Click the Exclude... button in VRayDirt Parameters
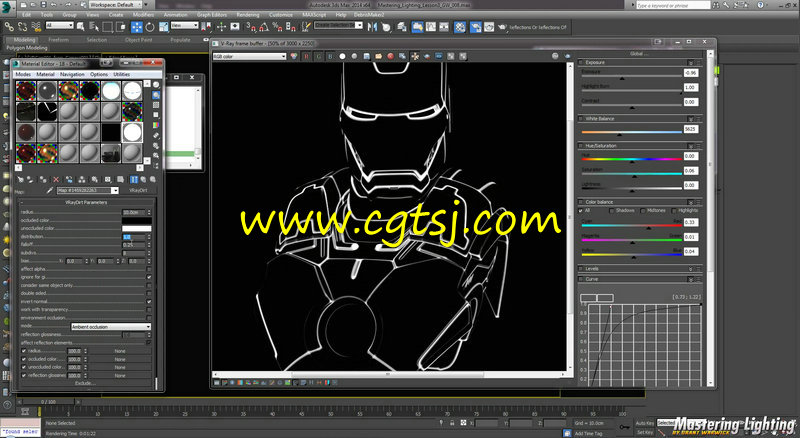The image size is (800, 438). [x=84, y=383]
